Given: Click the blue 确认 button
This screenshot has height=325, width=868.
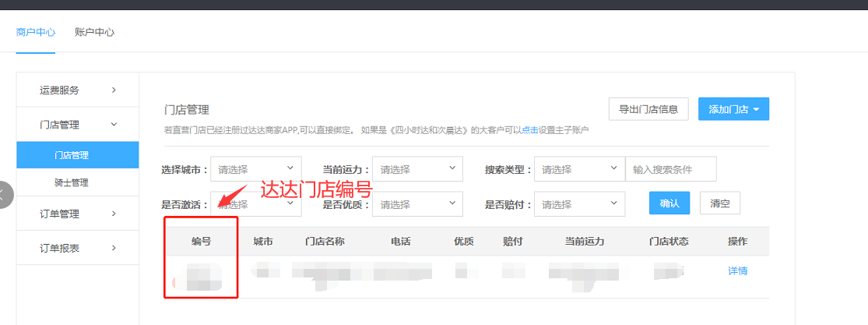Looking at the screenshot, I should pyautogui.click(x=669, y=203).
